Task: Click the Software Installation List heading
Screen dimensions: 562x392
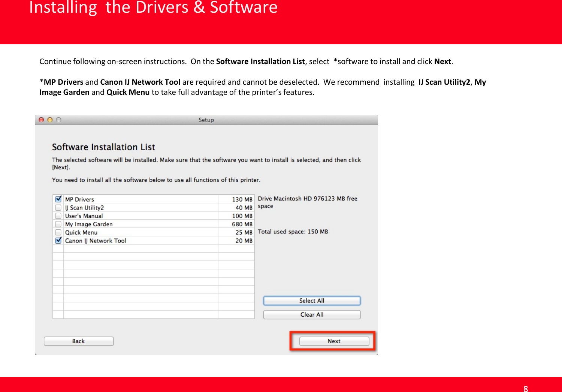Action: 103,147
